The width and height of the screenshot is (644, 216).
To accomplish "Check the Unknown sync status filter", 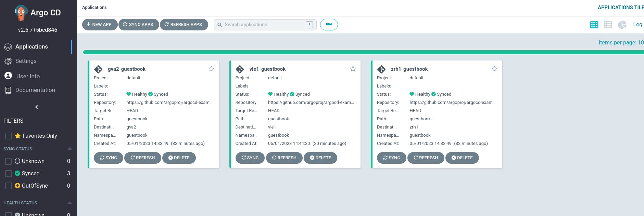I will [9, 161].
